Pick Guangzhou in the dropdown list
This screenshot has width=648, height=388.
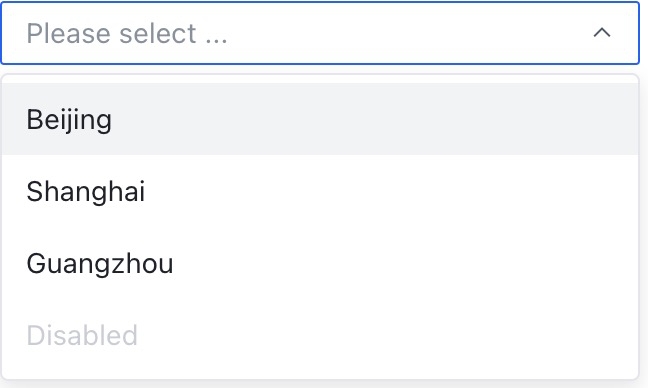320,263
